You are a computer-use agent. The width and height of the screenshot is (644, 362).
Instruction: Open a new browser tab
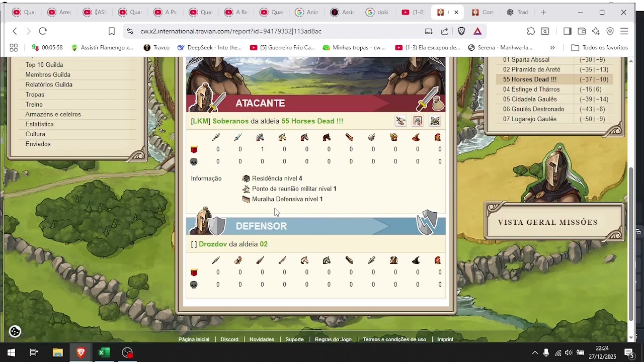[x=543, y=12]
